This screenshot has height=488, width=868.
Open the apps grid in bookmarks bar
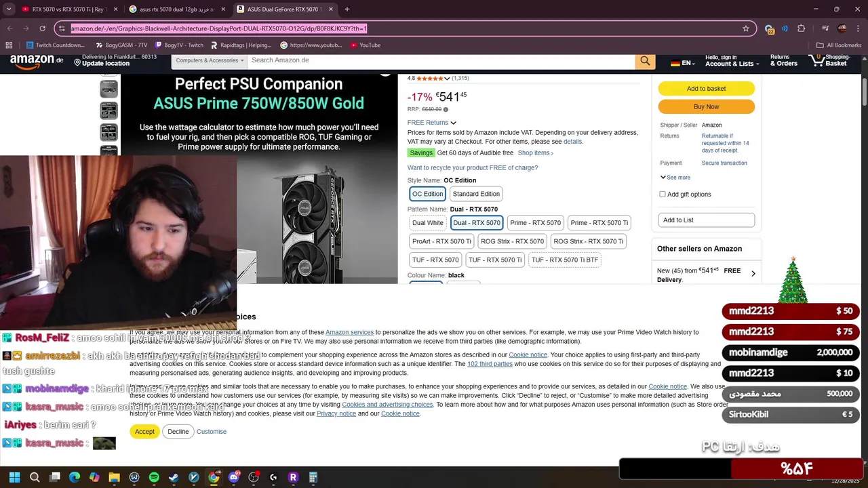click(9, 45)
